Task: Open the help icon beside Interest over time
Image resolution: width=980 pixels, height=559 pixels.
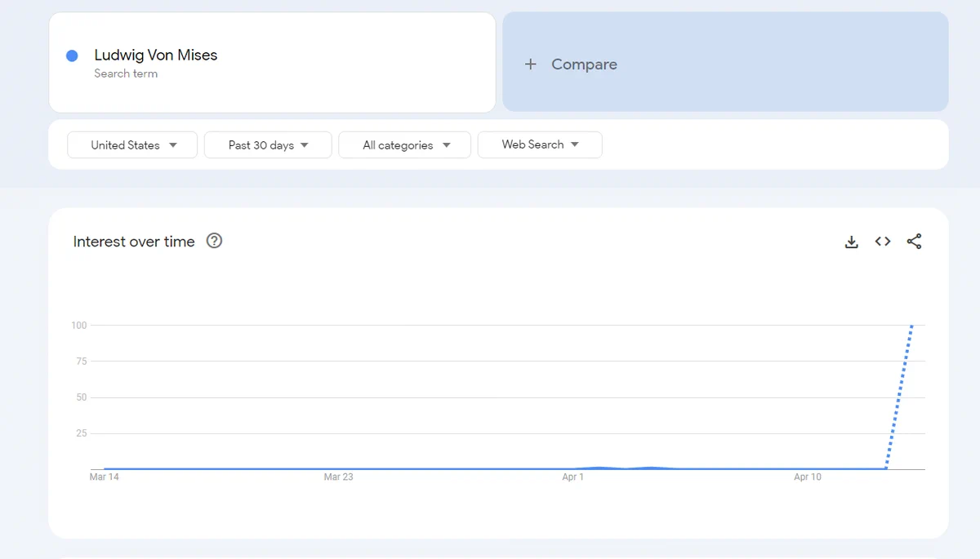Action: (x=214, y=241)
